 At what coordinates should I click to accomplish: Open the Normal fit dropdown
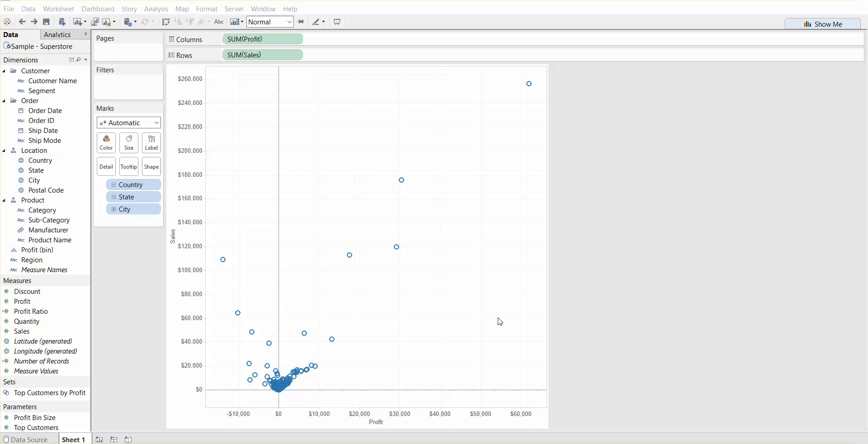click(x=270, y=22)
